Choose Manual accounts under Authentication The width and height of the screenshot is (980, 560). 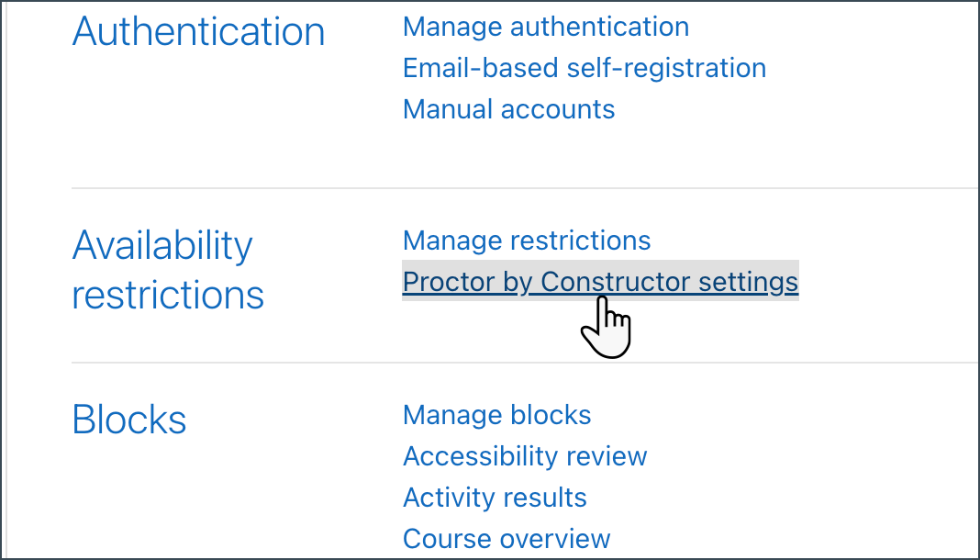point(508,109)
